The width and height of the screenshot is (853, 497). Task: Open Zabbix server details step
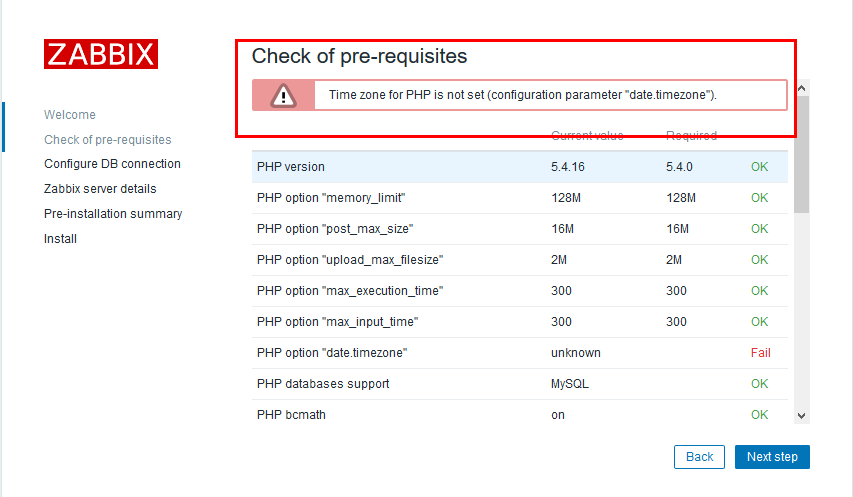[100, 189]
